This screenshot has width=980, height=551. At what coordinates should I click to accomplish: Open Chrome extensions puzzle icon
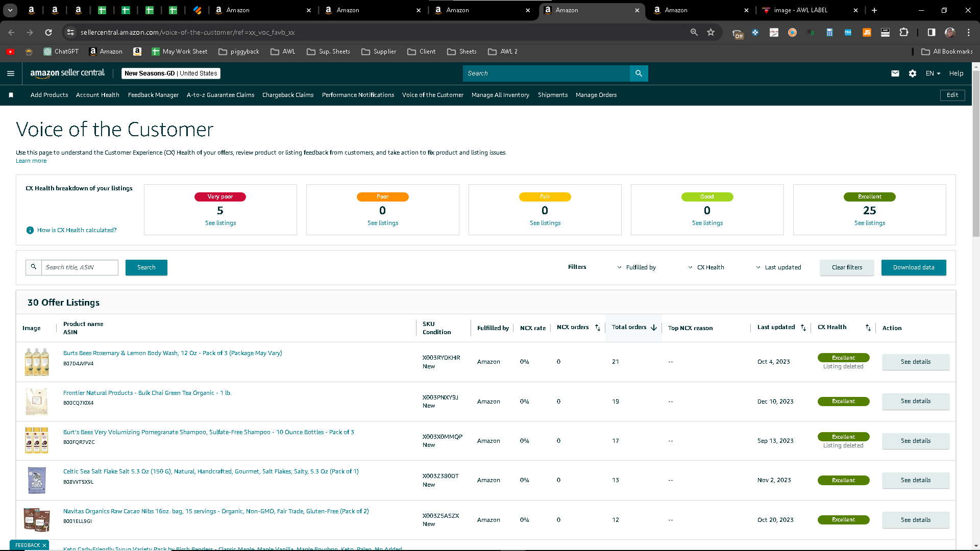click(904, 32)
